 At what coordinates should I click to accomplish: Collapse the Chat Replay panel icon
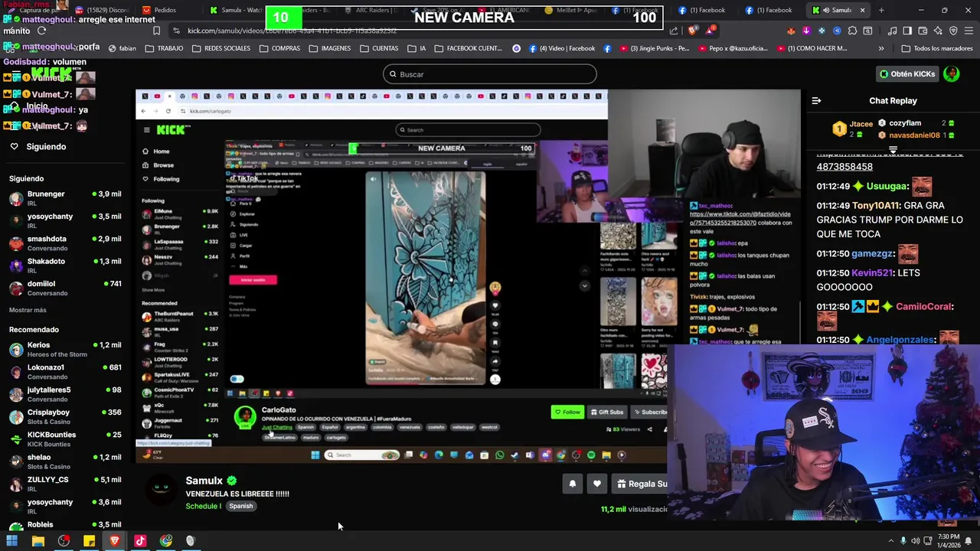click(816, 100)
